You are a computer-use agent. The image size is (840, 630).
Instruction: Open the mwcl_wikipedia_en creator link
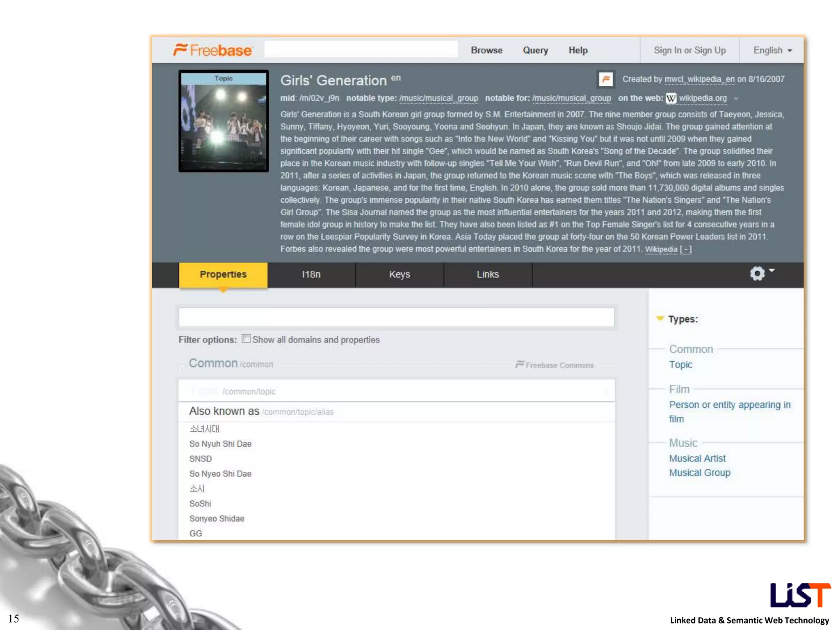click(699, 79)
